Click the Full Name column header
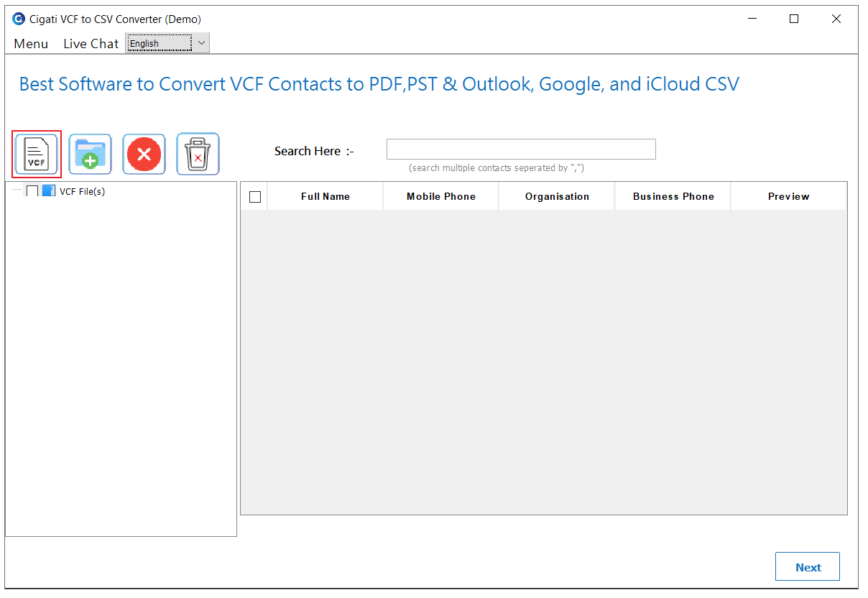868x598 pixels. point(325,196)
